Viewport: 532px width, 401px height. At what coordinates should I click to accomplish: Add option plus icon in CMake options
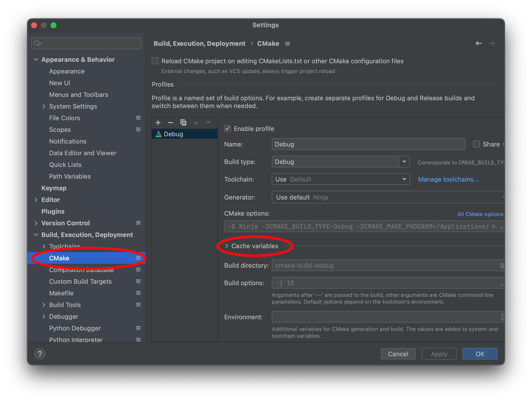click(x=494, y=227)
